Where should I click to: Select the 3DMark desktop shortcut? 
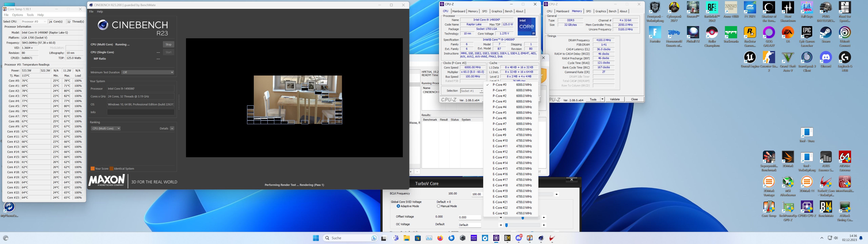(788, 159)
